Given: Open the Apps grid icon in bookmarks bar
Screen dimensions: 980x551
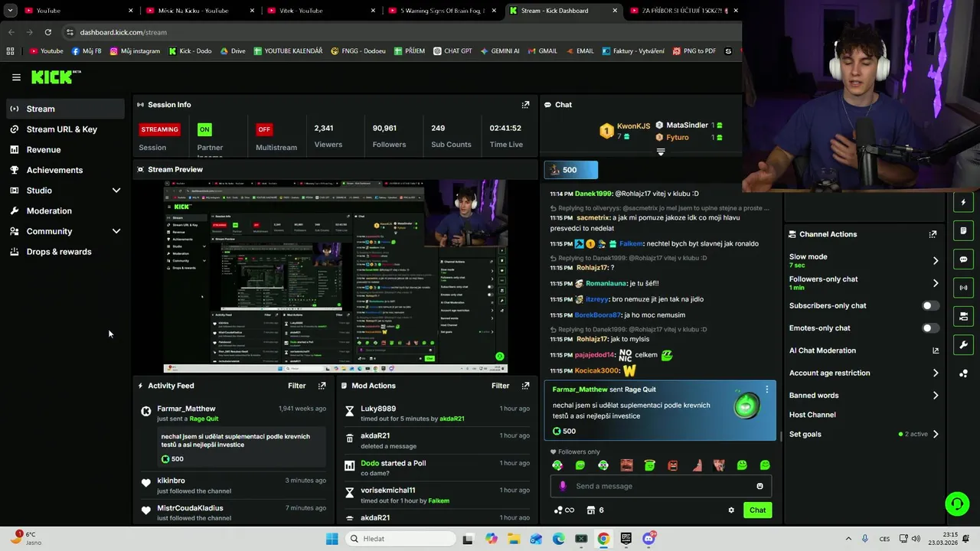Looking at the screenshot, I should click(10, 51).
